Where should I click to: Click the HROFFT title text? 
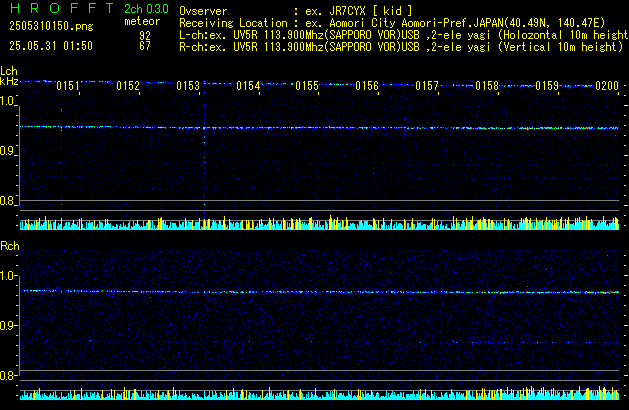(x=62, y=8)
